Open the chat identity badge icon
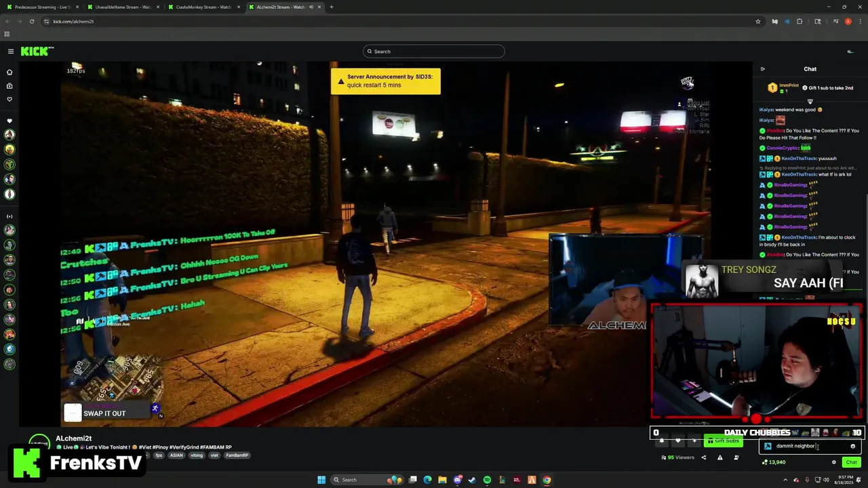 [x=768, y=446]
